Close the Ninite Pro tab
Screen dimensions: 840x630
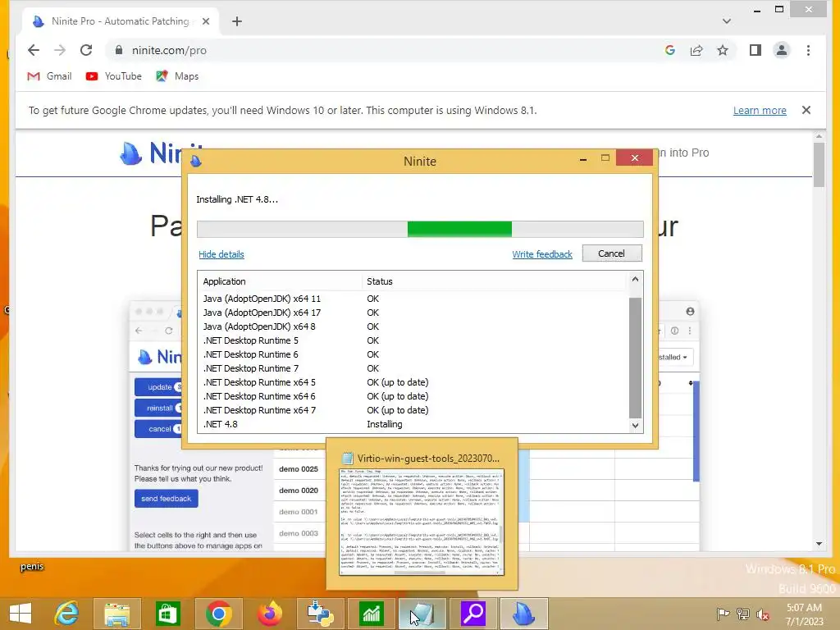coord(206,21)
